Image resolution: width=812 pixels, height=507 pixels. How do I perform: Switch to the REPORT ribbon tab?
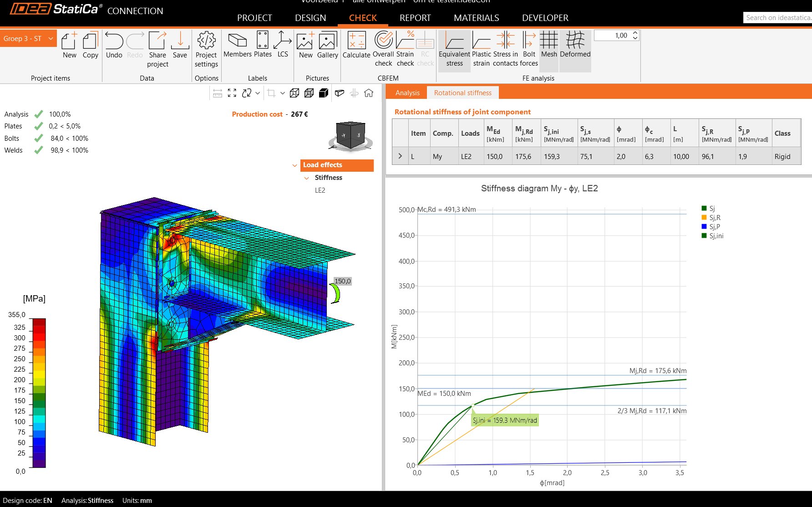415,18
